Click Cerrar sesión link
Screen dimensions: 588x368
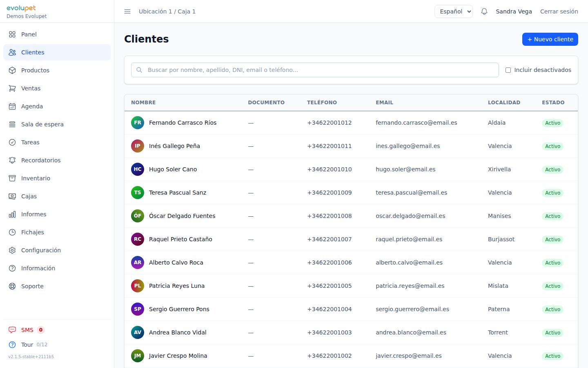559,11
